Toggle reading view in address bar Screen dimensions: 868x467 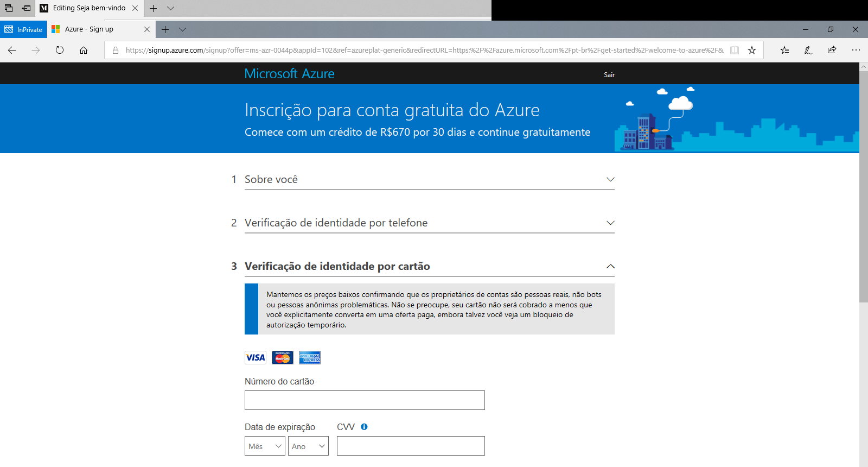[x=735, y=50]
